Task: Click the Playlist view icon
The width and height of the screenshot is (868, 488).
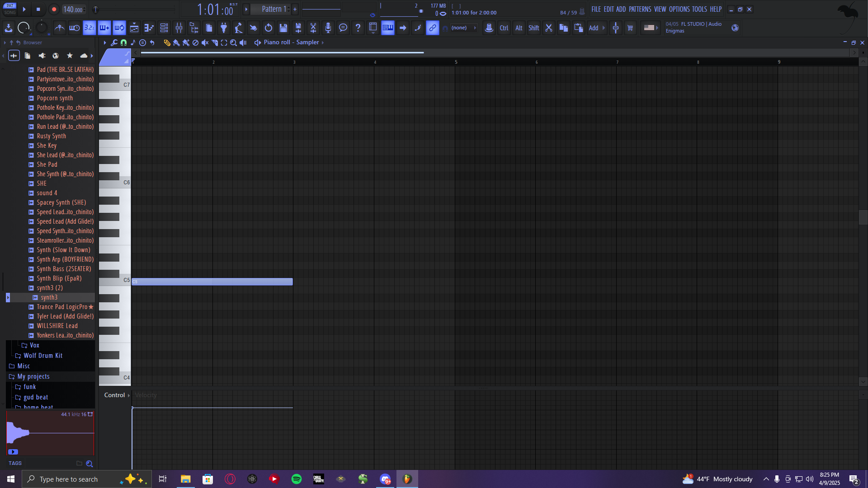Action: (x=134, y=28)
